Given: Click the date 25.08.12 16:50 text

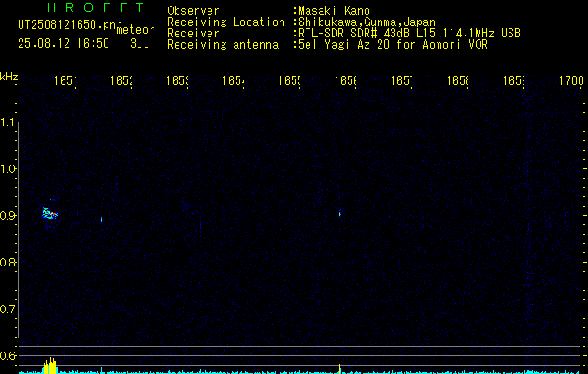Looking at the screenshot, I should tap(64, 44).
